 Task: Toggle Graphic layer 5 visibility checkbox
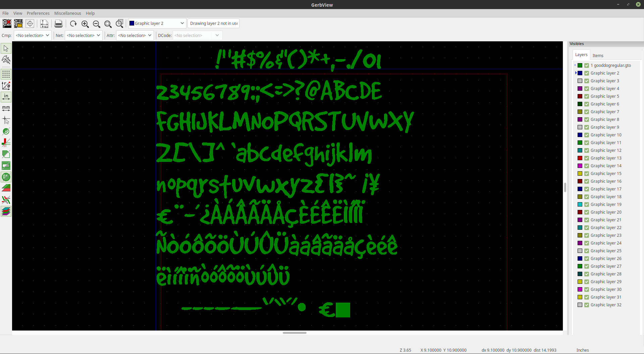tap(587, 96)
